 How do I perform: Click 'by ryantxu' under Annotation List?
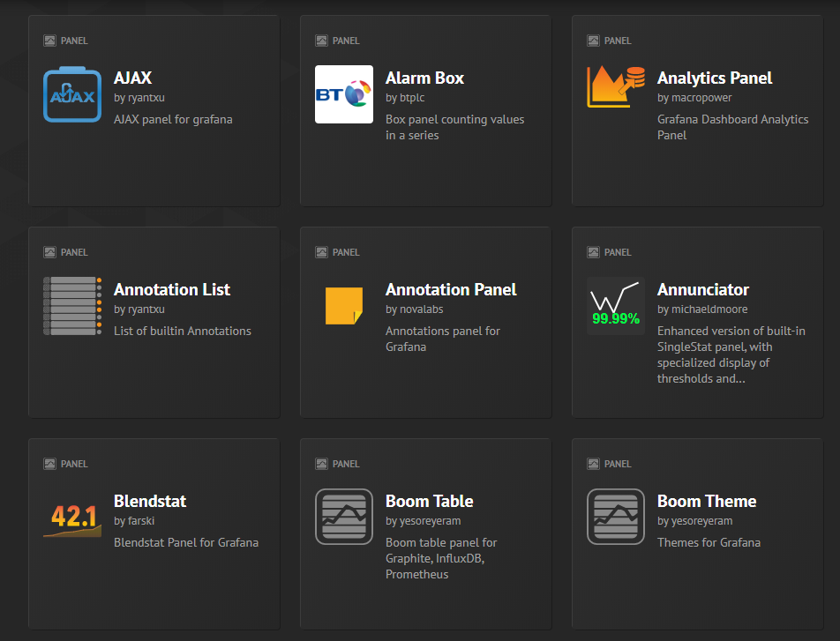click(x=139, y=309)
